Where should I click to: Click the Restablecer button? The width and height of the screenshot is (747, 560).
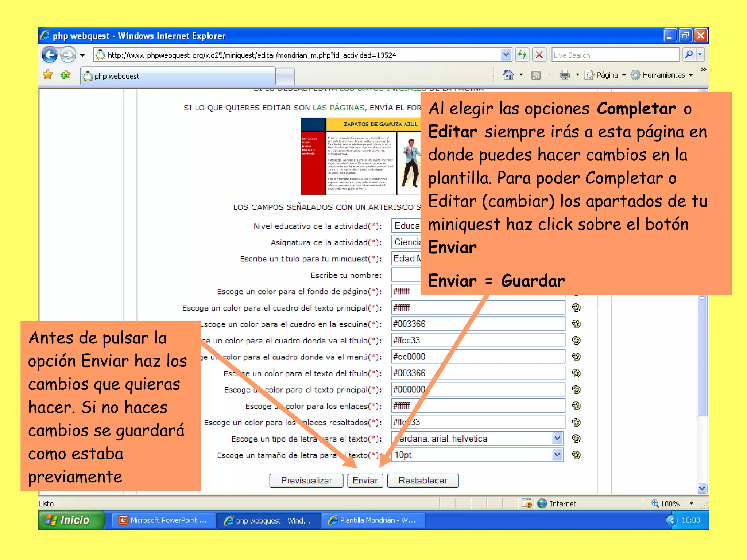[x=423, y=481]
